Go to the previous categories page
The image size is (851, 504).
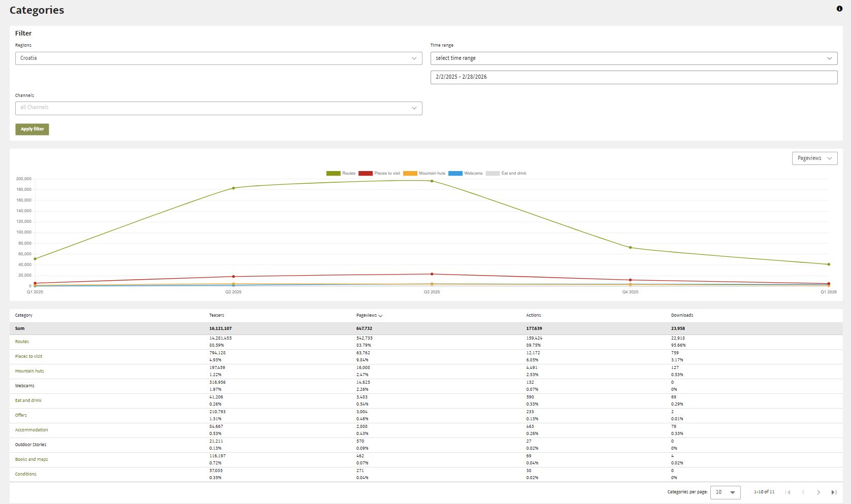pos(803,492)
